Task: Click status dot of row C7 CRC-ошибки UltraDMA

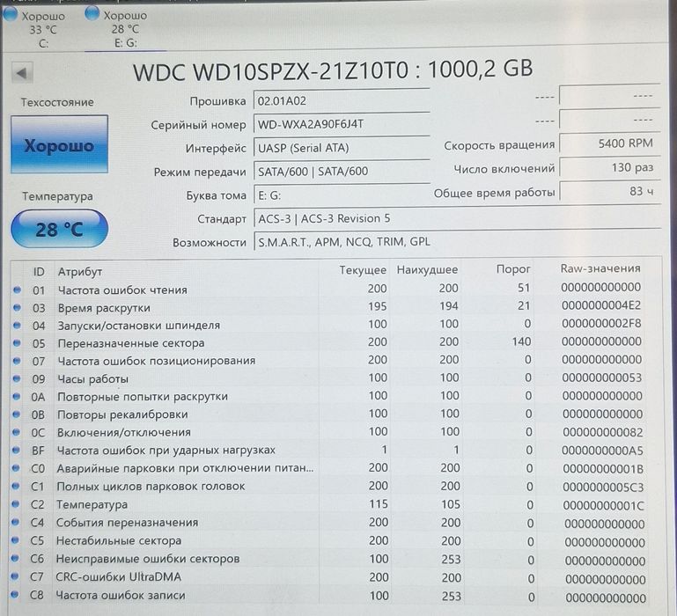Action: [x=15, y=576]
